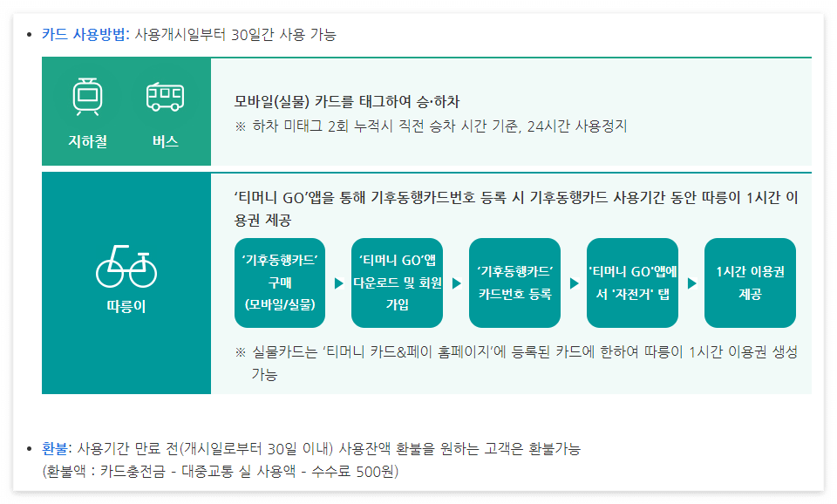Viewport: 837px width, 504px height.
Task: Select the '티머니 GO'앱 다운로드 및 회원가입 step
Action: pyautogui.click(x=397, y=283)
